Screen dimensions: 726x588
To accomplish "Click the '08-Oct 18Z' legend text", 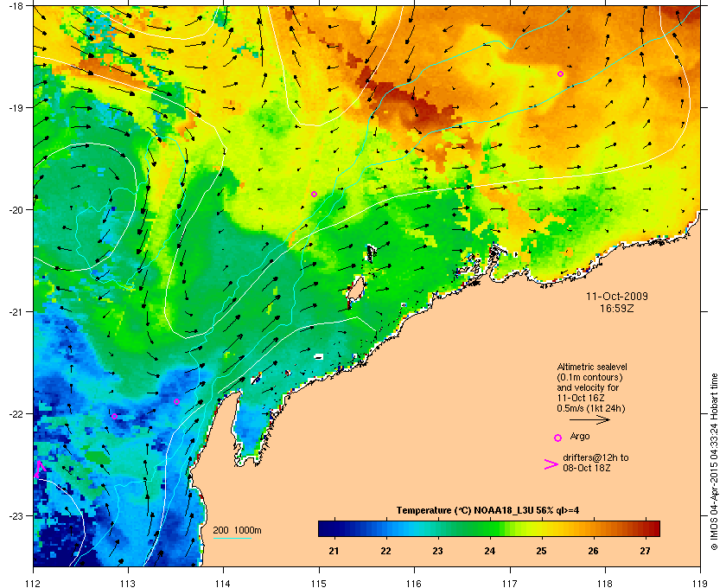I will click(x=587, y=468).
